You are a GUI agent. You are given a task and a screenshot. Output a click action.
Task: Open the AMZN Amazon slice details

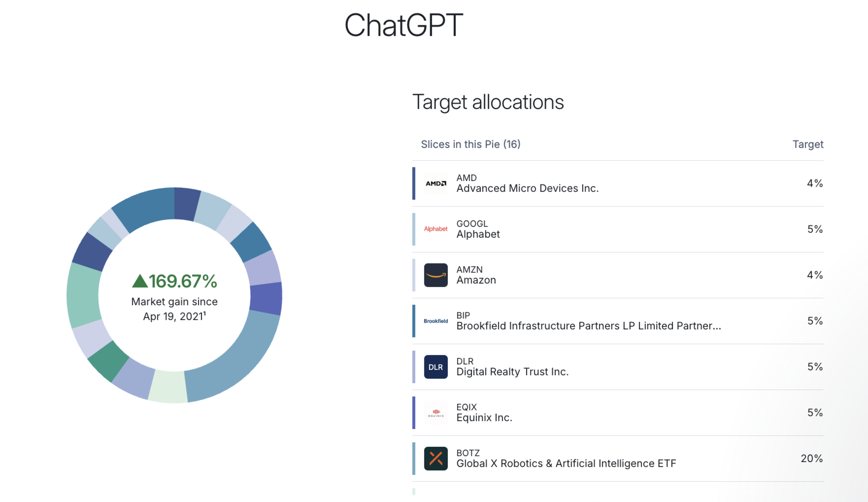pyautogui.click(x=585, y=275)
